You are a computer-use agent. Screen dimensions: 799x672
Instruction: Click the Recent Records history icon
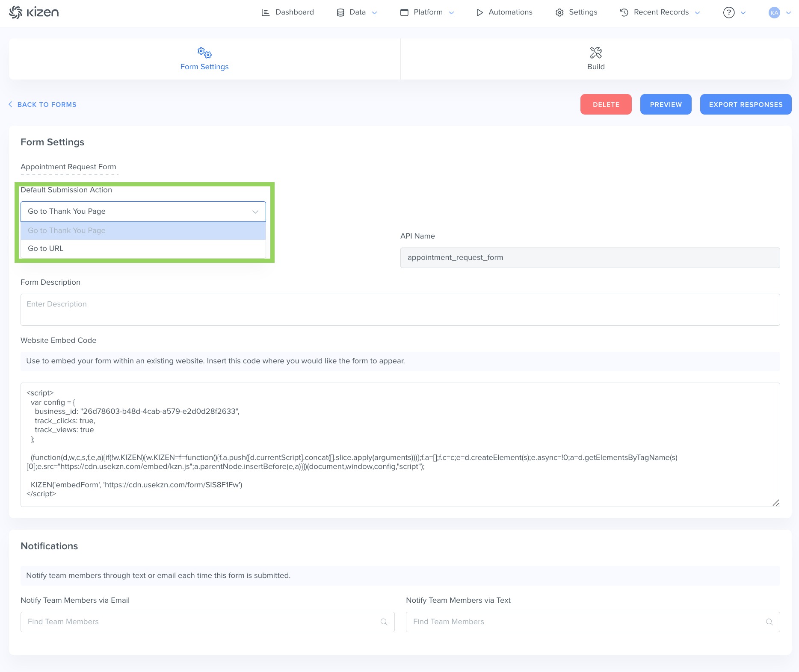[x=624, y=12]
